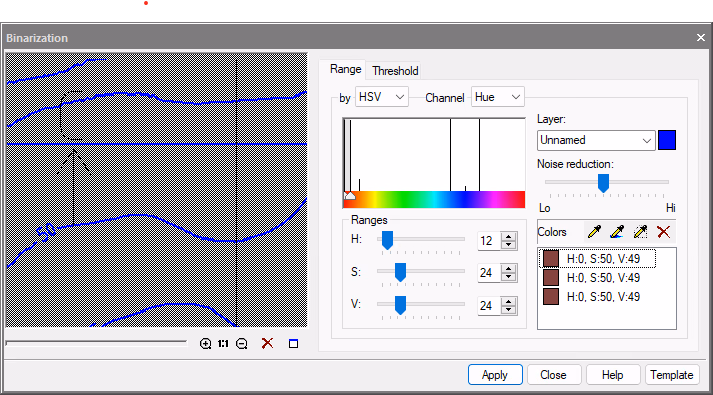Select the third H:0, S:50, V:49 color entry

598,297
